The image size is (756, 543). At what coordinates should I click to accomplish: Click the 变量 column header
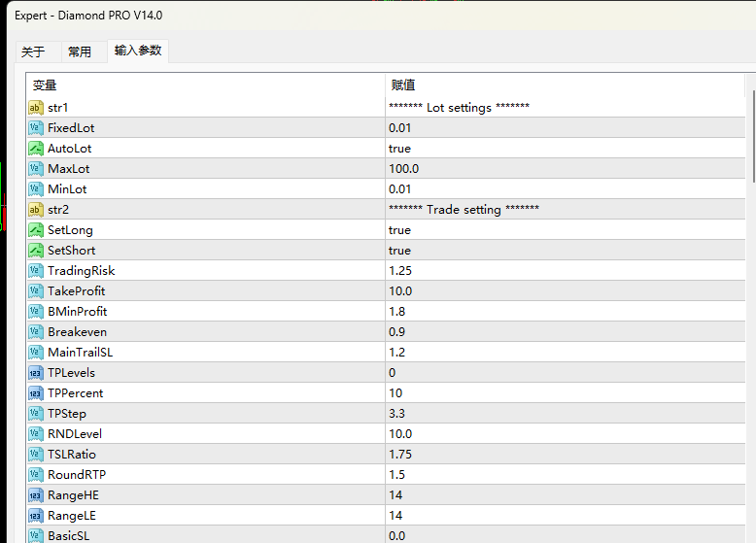tap(45, 85)
